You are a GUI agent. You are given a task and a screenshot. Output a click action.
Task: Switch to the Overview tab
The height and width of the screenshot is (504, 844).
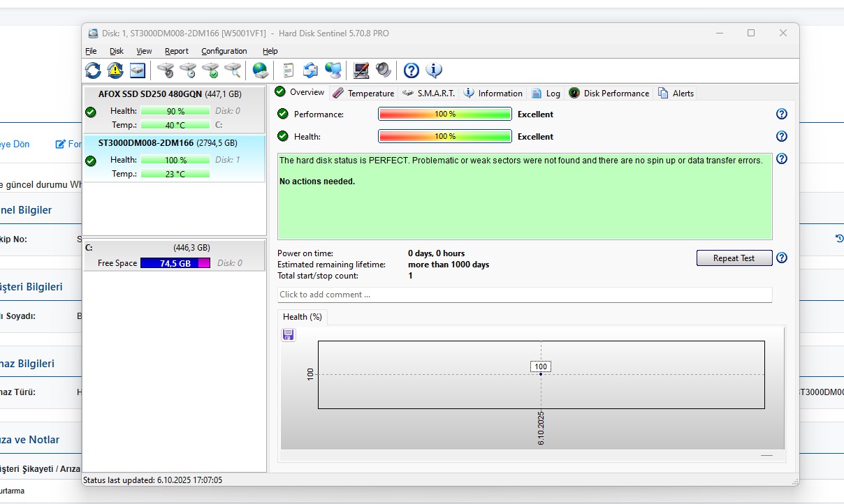point(300,92)
